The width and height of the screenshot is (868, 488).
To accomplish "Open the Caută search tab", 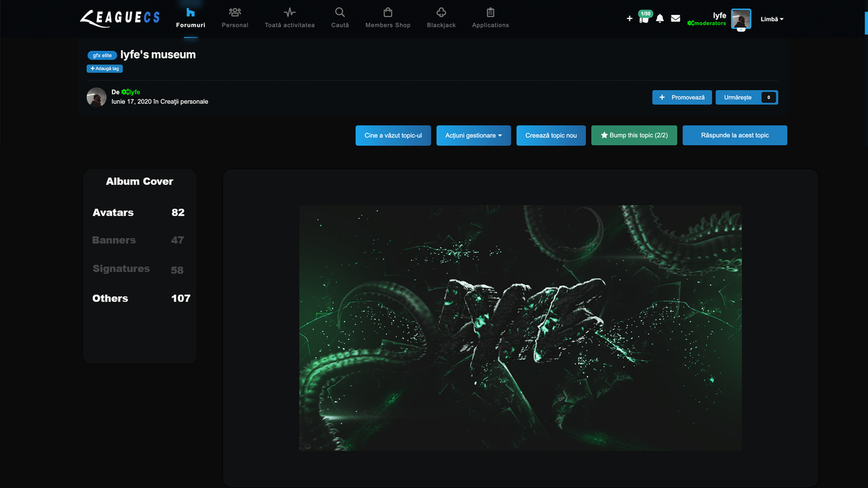I will click(x=340, y=18).
